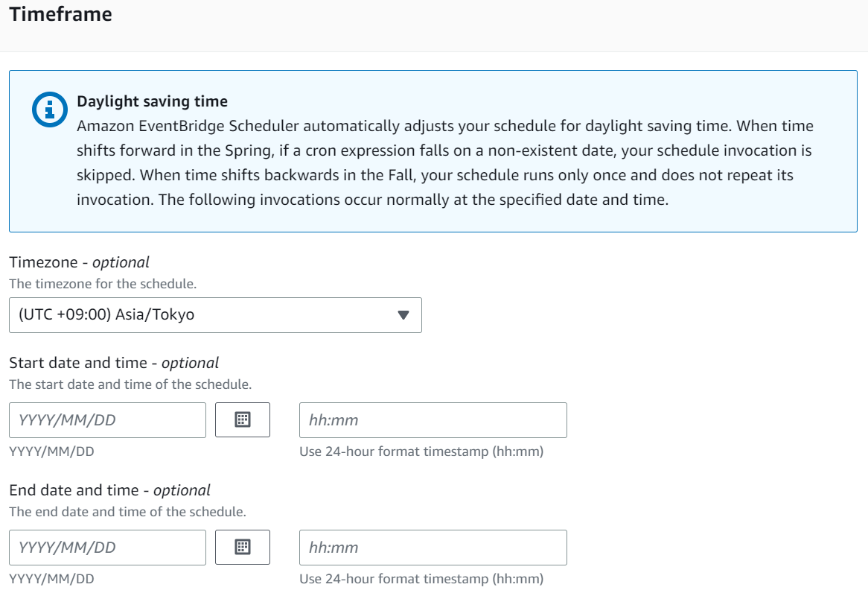Expand the Timezone dropdown arrow

[x=403, y=315]
